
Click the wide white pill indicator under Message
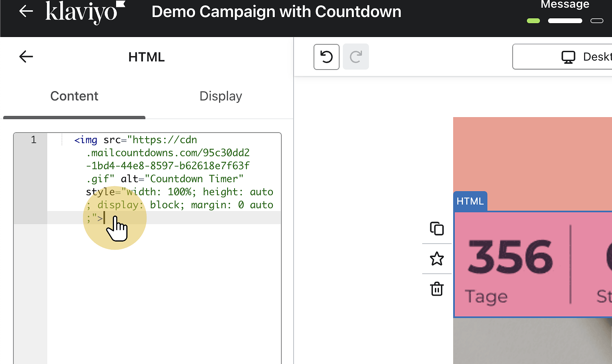pyautogui.click(x=565, y=20)
